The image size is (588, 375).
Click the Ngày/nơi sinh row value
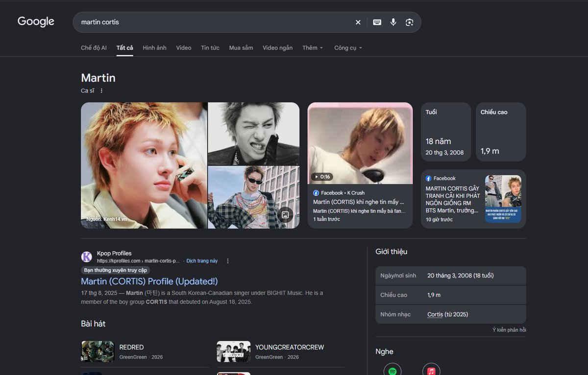click(461, 276)
